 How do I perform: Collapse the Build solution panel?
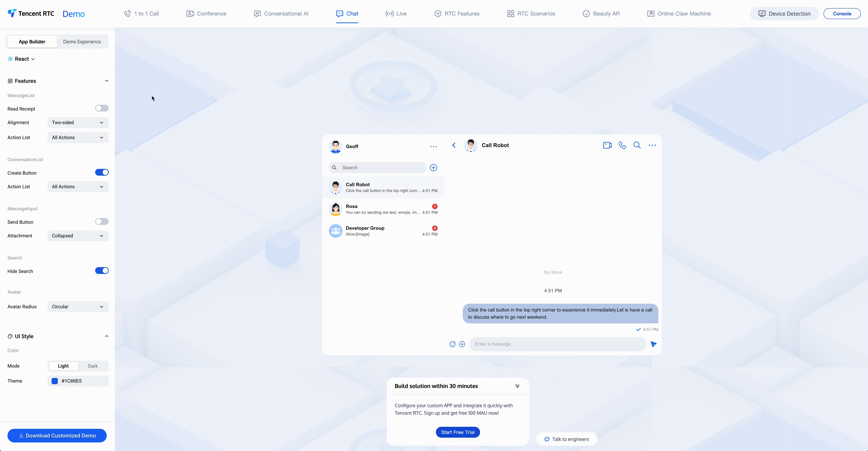[x=517, y=386]
